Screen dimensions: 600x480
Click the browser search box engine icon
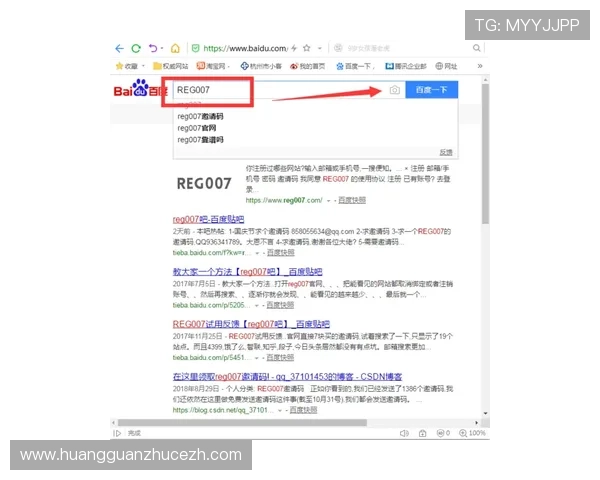338,48
